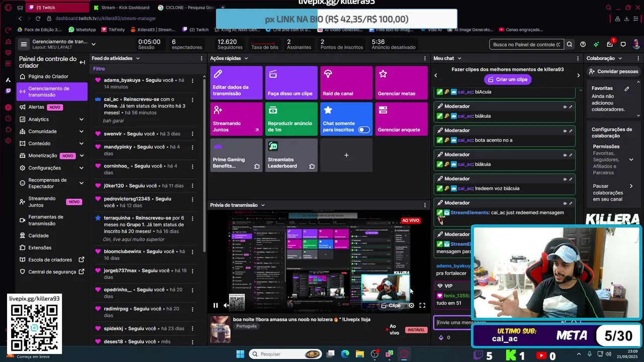Expand the Conteúdo sidebar section

pos(82,143)
